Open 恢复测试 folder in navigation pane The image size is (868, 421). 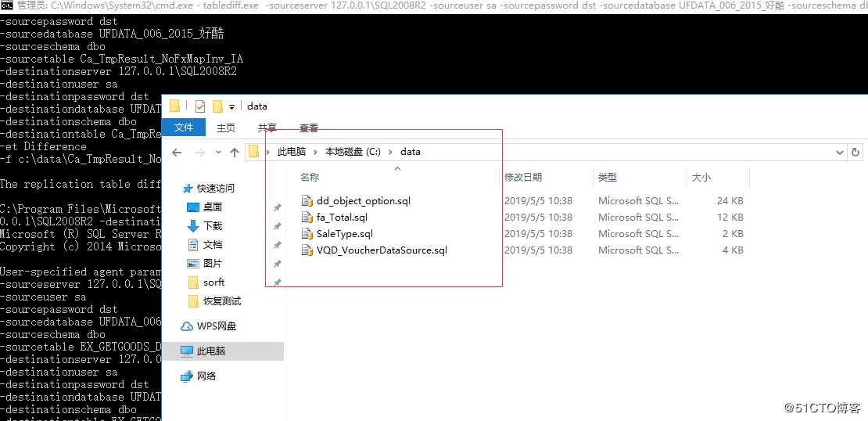[222, 301]
